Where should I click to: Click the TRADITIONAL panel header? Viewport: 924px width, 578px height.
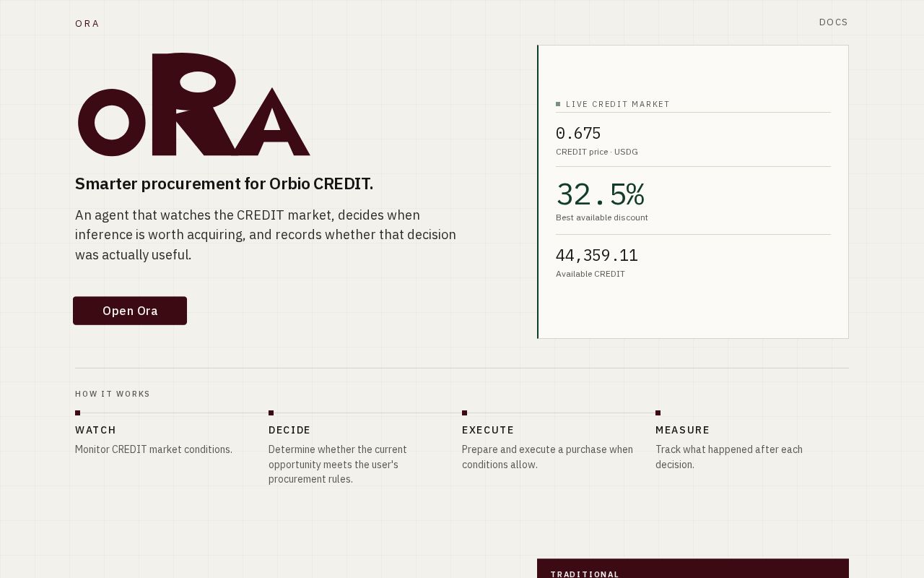pos(585,574)
